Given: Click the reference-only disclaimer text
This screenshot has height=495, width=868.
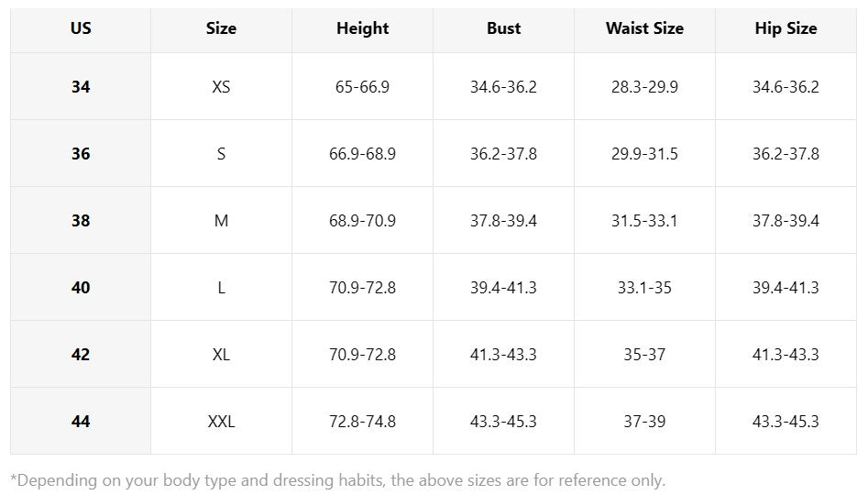Looking at the screenshot, I should tap(337, 480).
